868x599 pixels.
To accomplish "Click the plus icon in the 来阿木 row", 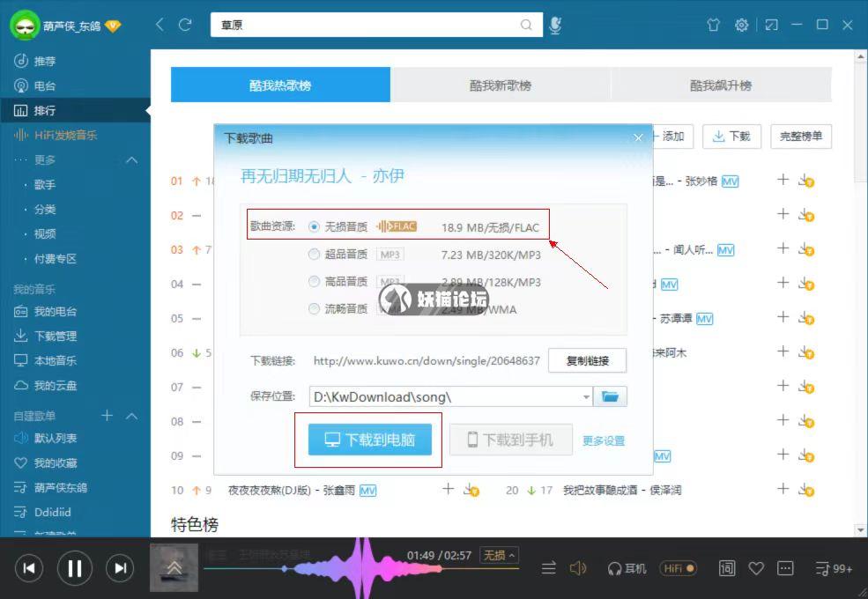I will click(783, 351).
